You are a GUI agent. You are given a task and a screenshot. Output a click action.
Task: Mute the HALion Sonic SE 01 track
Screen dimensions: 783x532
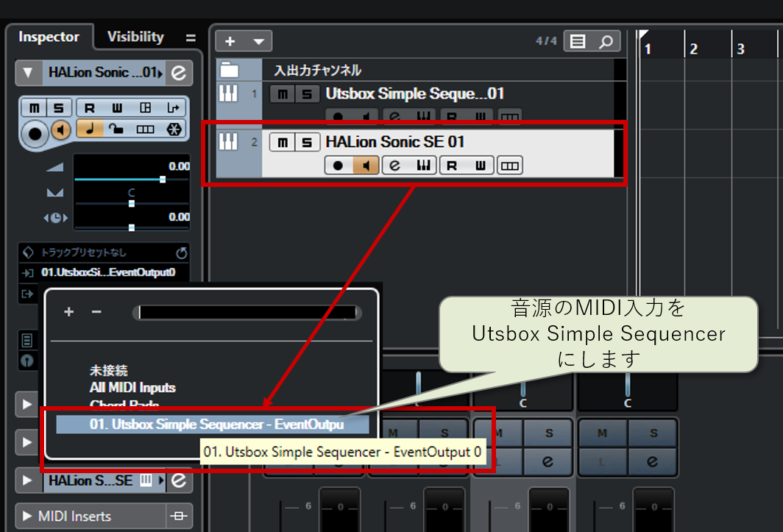coord(283,142)
